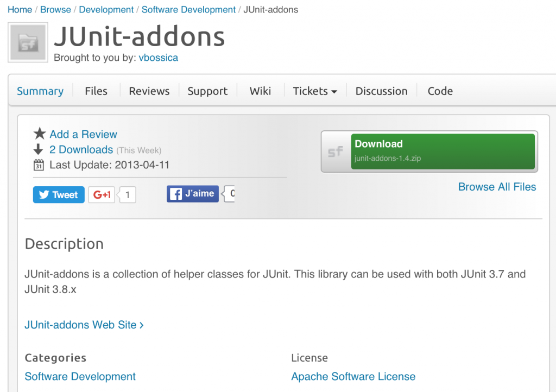Viewport: 556px width, 392px height.
Task: Click Software Development in the breadcrumb
Action: (188, 10)
